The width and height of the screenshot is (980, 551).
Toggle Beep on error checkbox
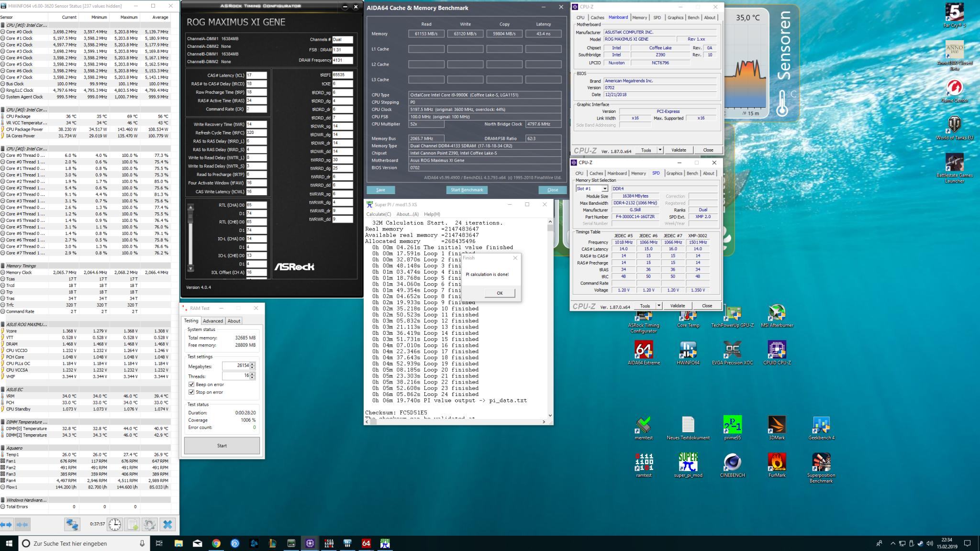click(191, 385)
